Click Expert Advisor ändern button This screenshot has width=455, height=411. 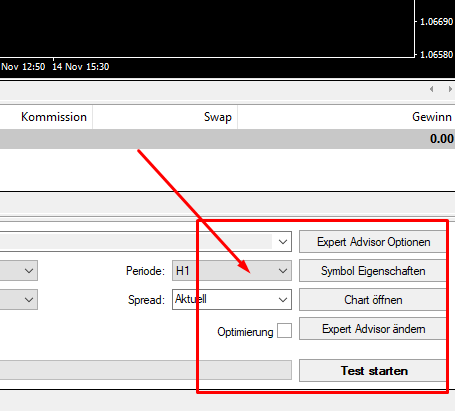point(373,329)
